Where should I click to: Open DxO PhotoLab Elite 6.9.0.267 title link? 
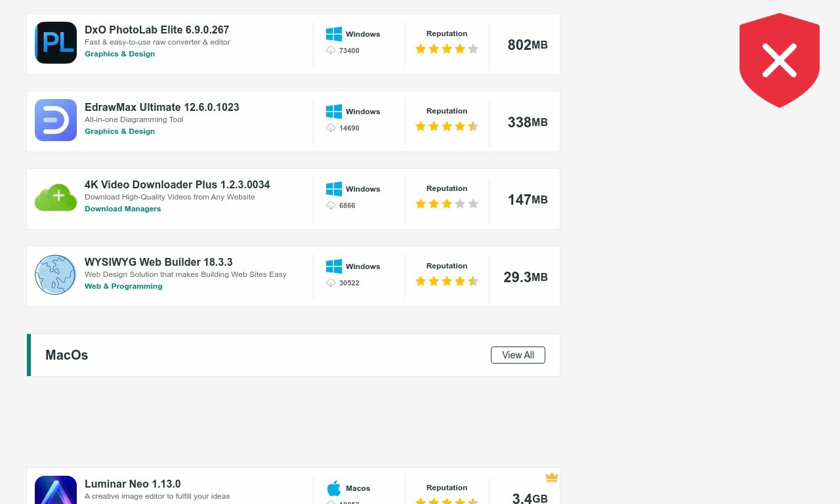[x=157, y=30]
